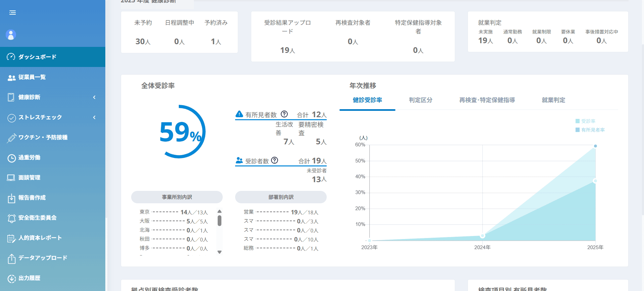Click help icon beside 有所見者数
The width and height of the screenshot is (644, 291).
tap(284, 114)
